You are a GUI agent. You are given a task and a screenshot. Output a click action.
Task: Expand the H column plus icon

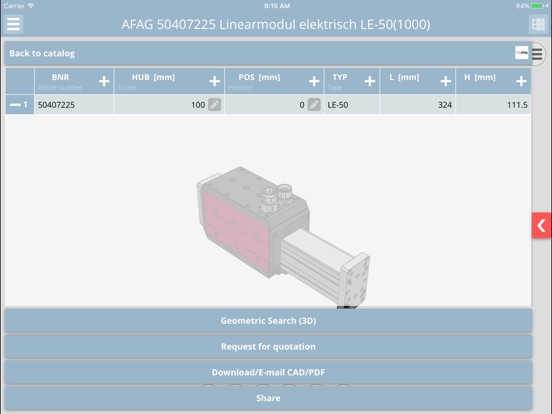(521, 81)
